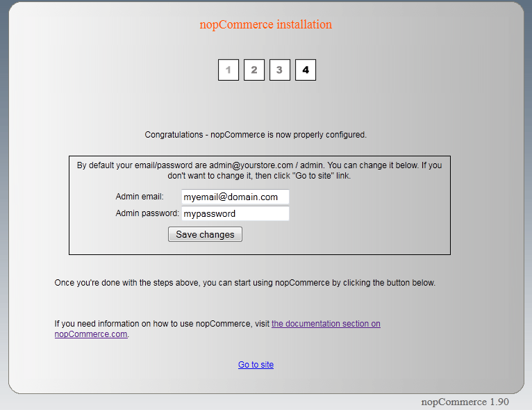Click the step 2 box

coord(254,70)
